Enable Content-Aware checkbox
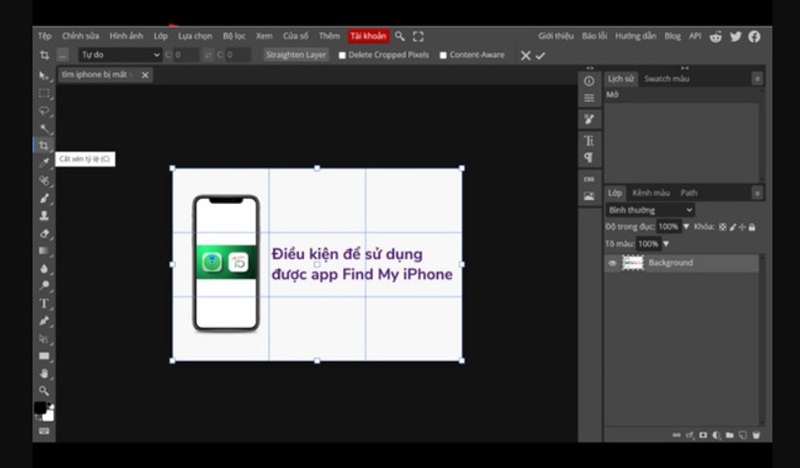The width and height of the screenshot is (800, 468). tap(443, 55)
